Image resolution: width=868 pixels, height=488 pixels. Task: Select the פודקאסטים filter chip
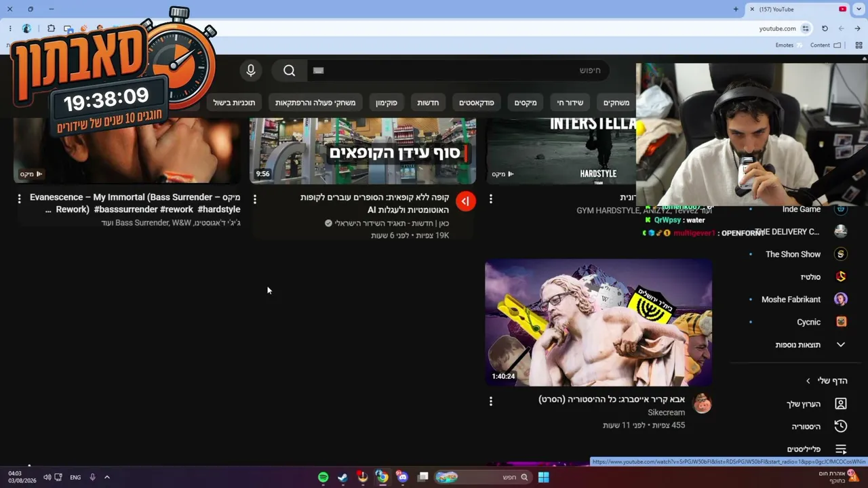coord(477,102)
